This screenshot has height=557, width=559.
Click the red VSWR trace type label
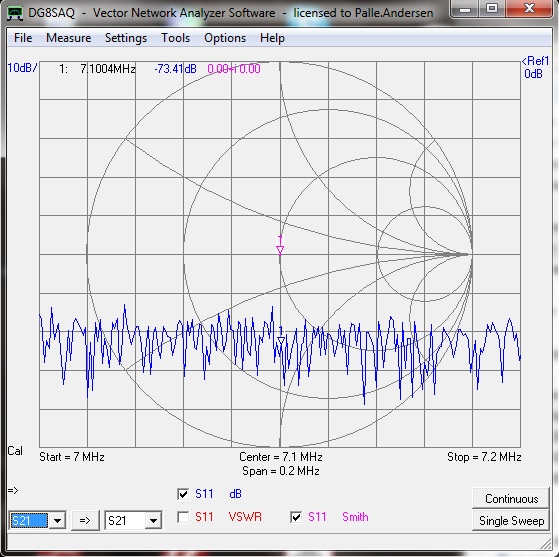pyautogui.click(x=245, y=517)
